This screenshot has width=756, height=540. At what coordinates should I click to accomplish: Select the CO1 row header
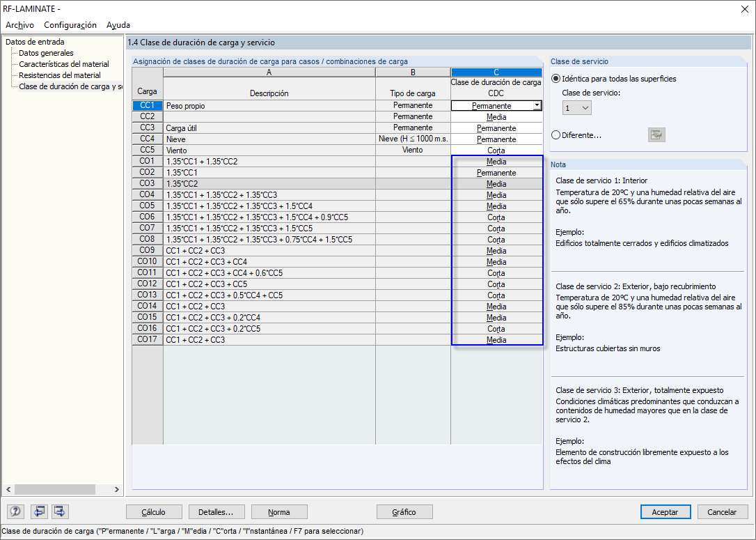coord(147,161)
